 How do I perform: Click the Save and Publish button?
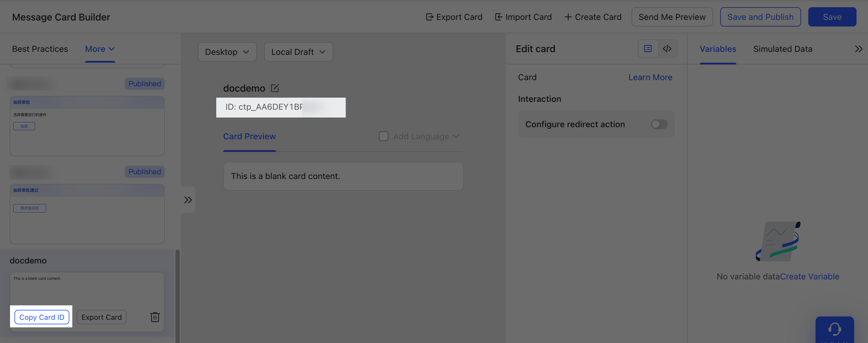pos(760,17)
